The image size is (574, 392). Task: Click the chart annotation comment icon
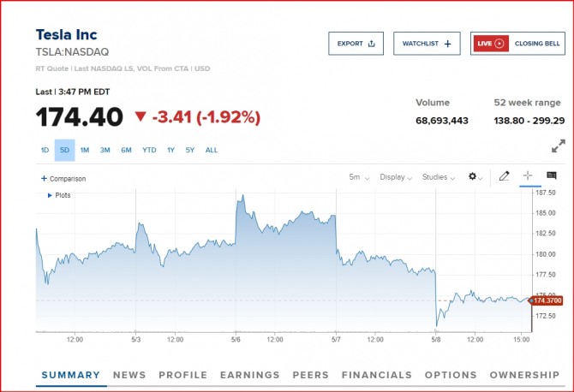(x=552, y=176)
